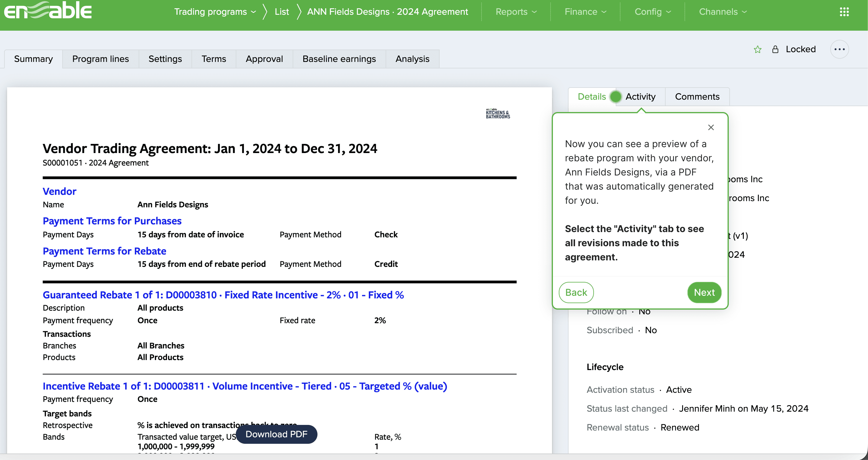Open the Approval tab
The height and width of the screenshot is (460, 868).
pyautogui.click(x=264, y=59)
